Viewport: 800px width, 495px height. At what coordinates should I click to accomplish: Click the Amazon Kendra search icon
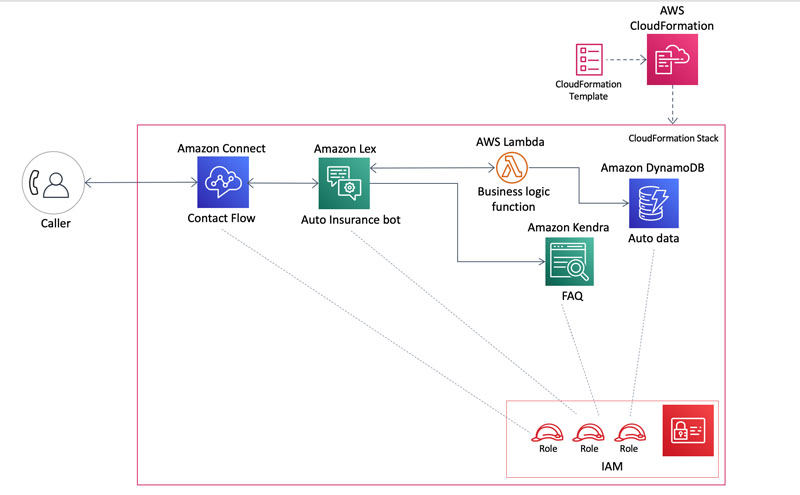tap(569, 261)
